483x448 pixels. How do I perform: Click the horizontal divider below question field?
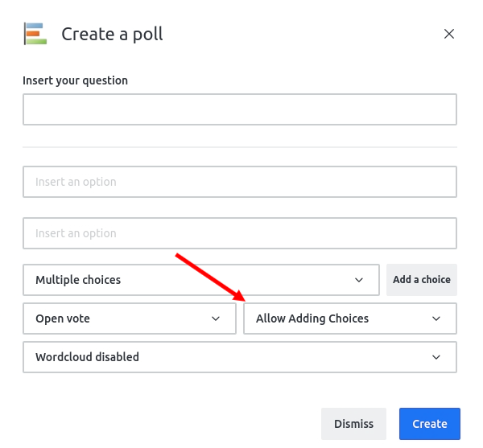(x=240, y=147)
